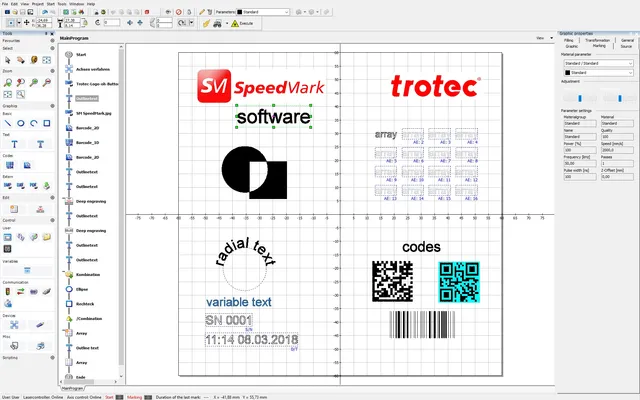
Task: Open the Window menu
Action: (x=76, y=4)
